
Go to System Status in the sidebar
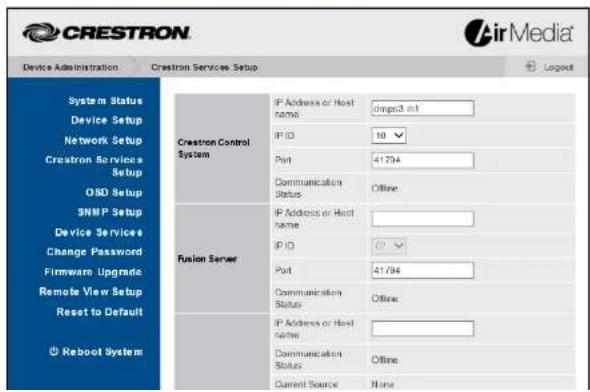tap(105, 101)
